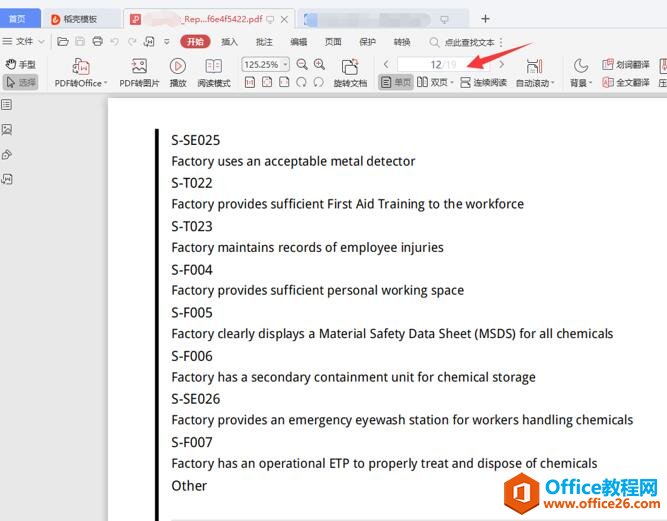The image size is (667, 521).
Task: Switch to the 开始 ribbon tab
Action: click(x=195, y=42)
